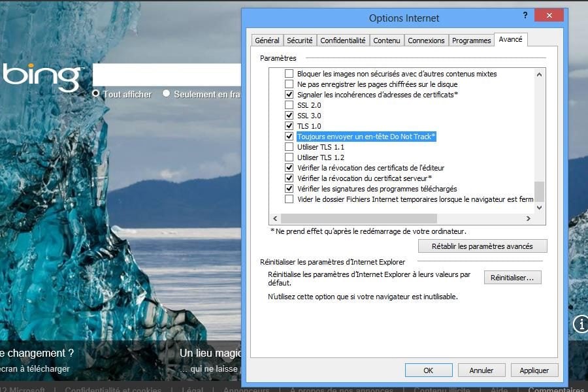Click the info icon on Bing page
Viewport: 588px width, 392px height.
point(581,323)
